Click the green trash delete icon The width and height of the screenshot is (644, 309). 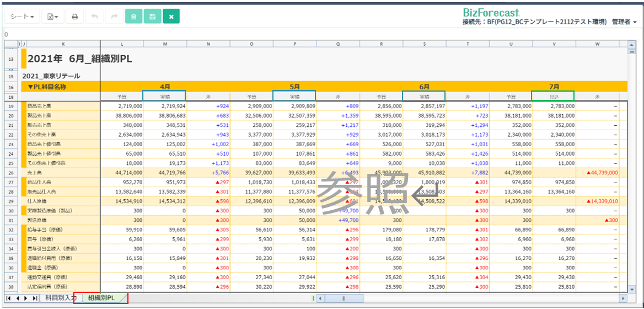click(133, 17)
